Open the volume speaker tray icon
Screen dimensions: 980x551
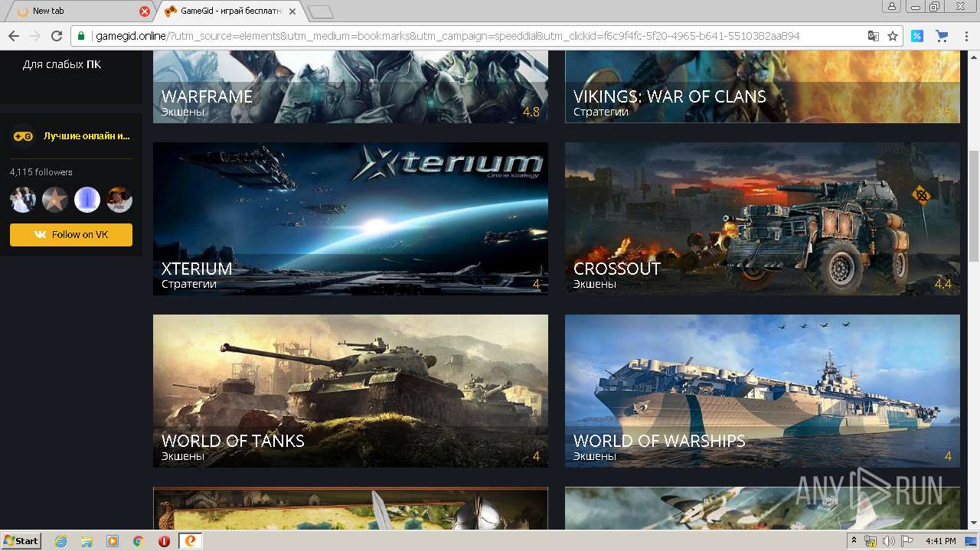[889, 541]
